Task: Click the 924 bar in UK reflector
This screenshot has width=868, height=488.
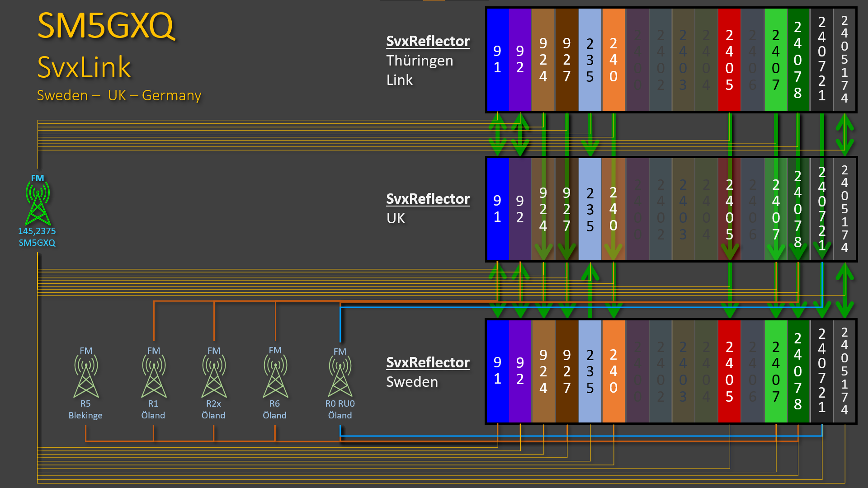Action: (x=543, y=209)
